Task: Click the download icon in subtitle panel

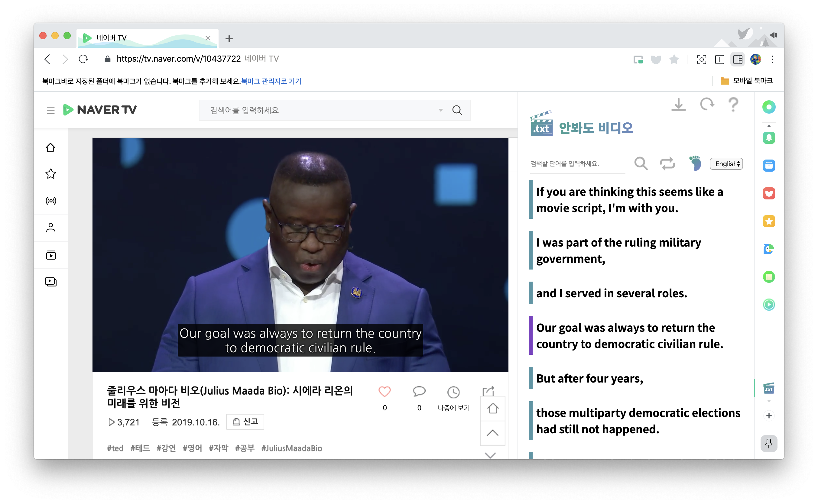Action: 678,105
